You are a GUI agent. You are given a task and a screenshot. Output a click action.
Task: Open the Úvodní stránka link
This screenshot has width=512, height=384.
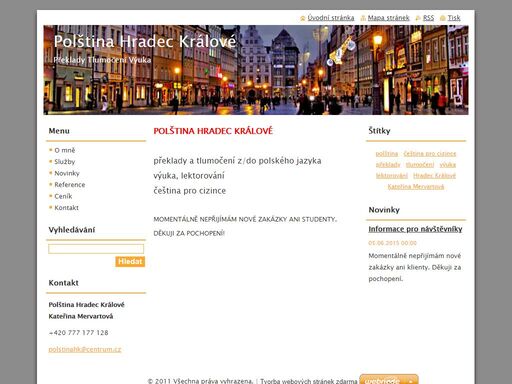point(331,18)
